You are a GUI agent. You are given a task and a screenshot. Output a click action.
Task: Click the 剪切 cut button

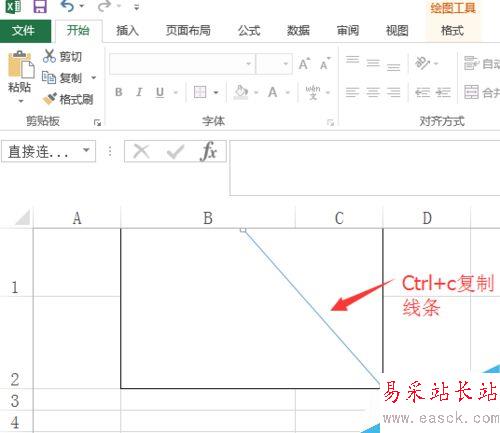click(62, 56)
